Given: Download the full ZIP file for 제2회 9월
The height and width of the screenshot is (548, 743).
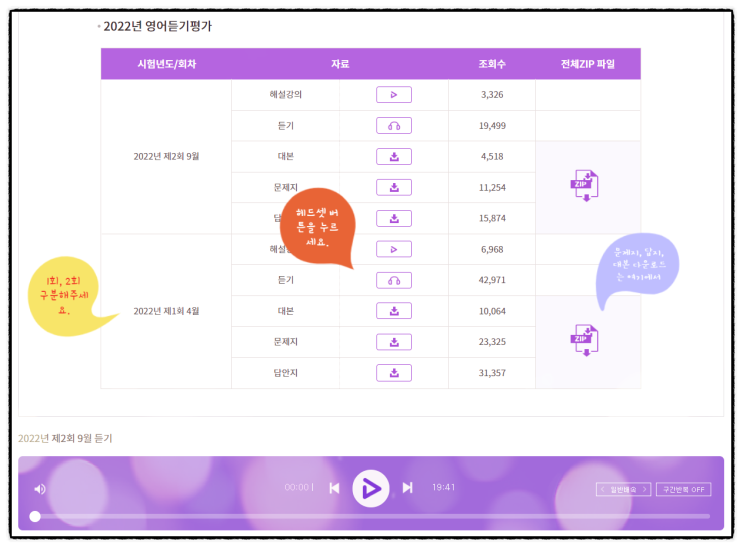Looking at the screenshot, I should pyautogui.click(x=585, y=185).
